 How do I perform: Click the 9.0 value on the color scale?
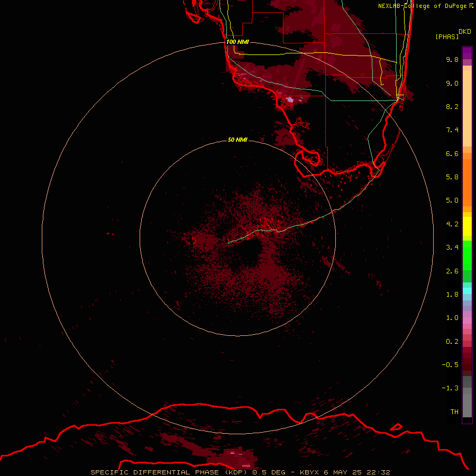tap(452, 83)
